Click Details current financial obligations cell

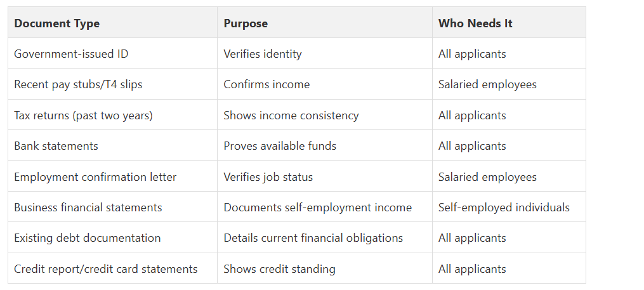click(x=313, y=238)
